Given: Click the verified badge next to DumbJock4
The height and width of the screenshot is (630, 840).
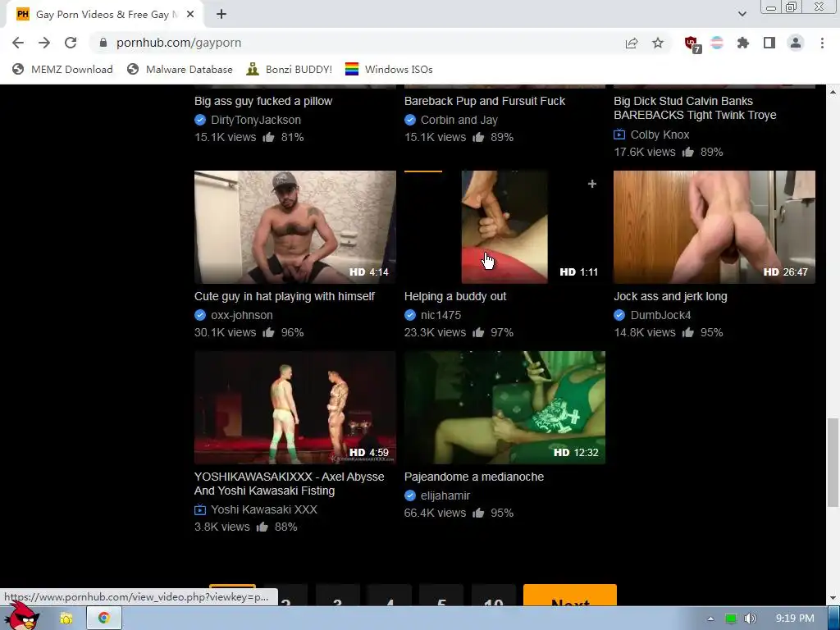Looking at the screenshot, I should 619,315.
